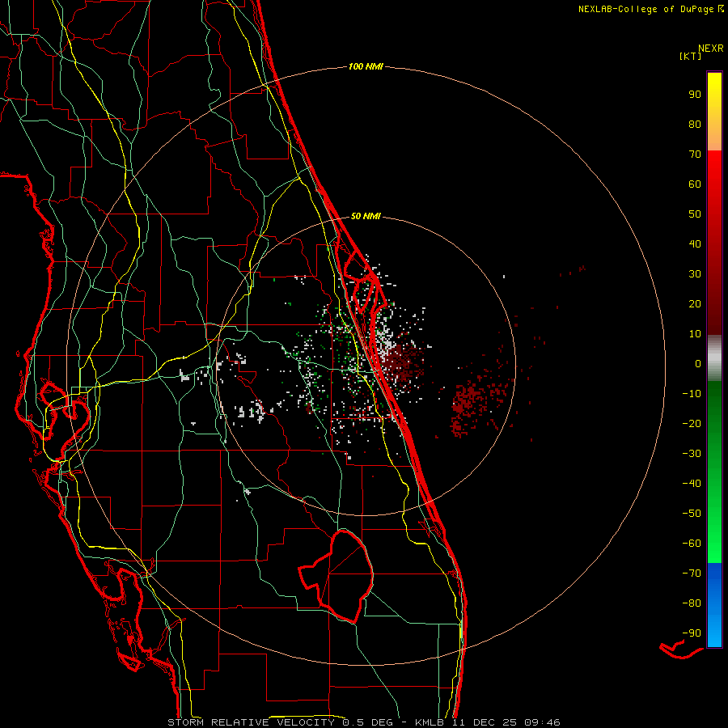Click the 60 value on velocity scale
This screenshot has height=728, width=728.
click(x=695, y=184)
